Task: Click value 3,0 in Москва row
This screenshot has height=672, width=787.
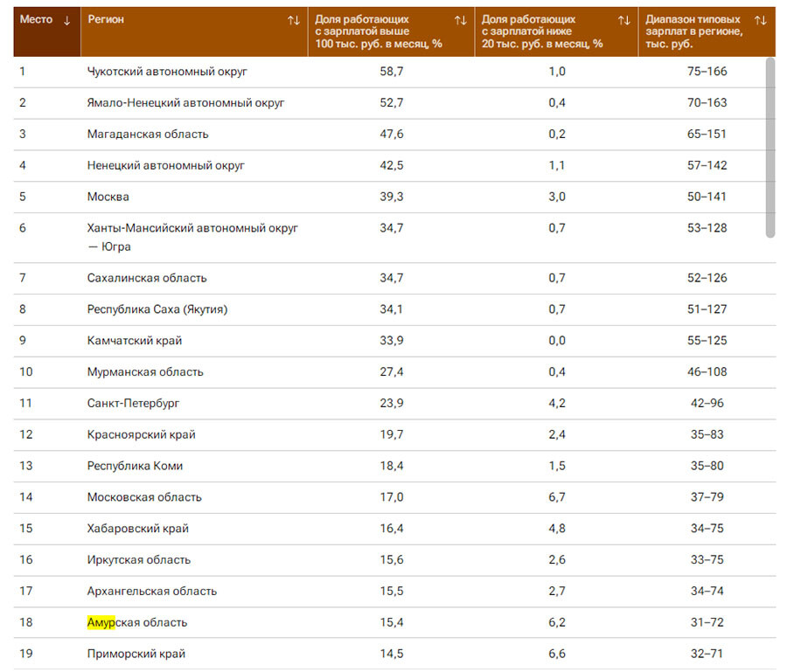Action: [x=557, y=197]
